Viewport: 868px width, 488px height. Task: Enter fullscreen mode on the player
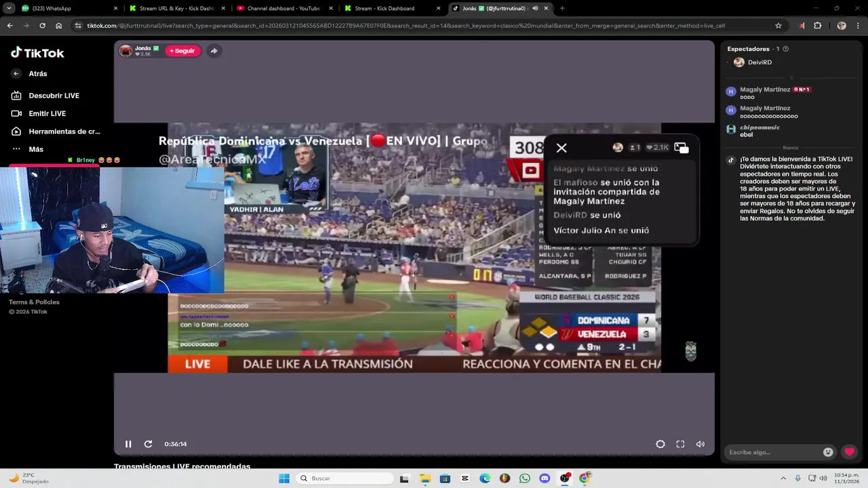pyautogui.click(x=680, y=444)
